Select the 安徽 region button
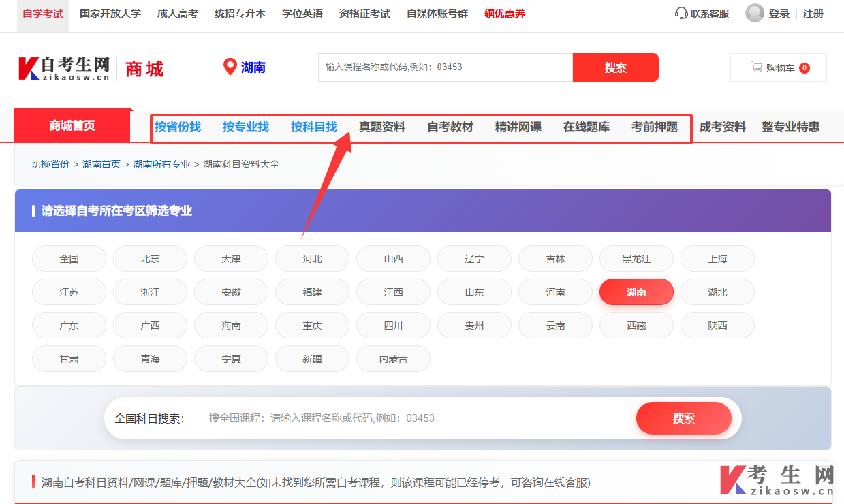The width and height of the screenshot is (844, 504). 231,292
